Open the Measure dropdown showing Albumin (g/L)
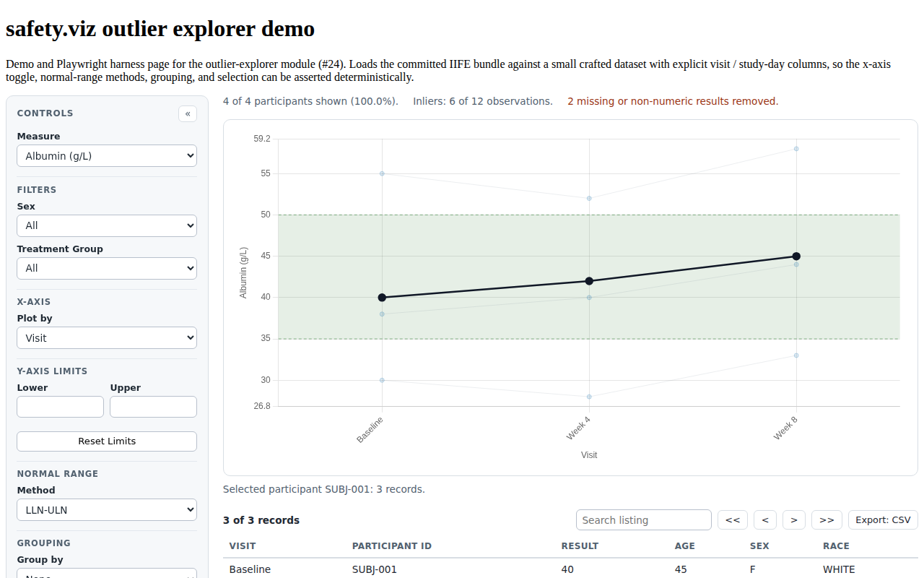The width and height of the screenshot is (924, 578). [107, 155]
